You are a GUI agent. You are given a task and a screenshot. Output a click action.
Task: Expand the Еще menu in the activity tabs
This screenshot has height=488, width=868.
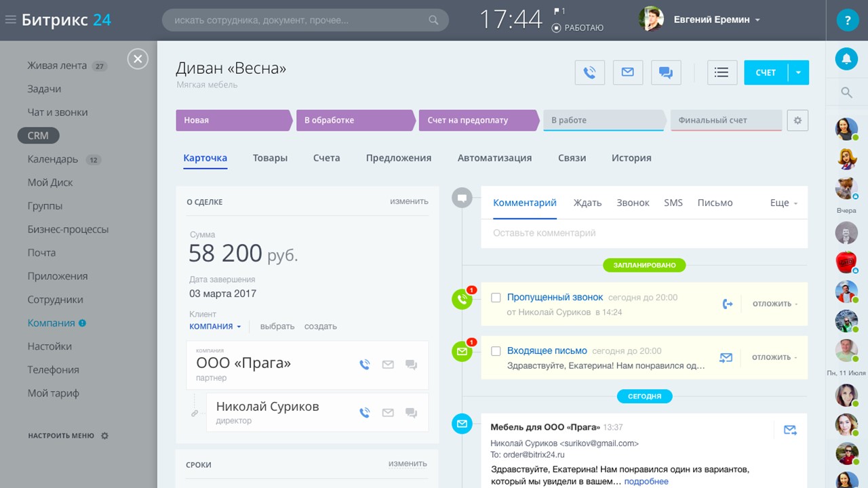click(x=784, y=203)
